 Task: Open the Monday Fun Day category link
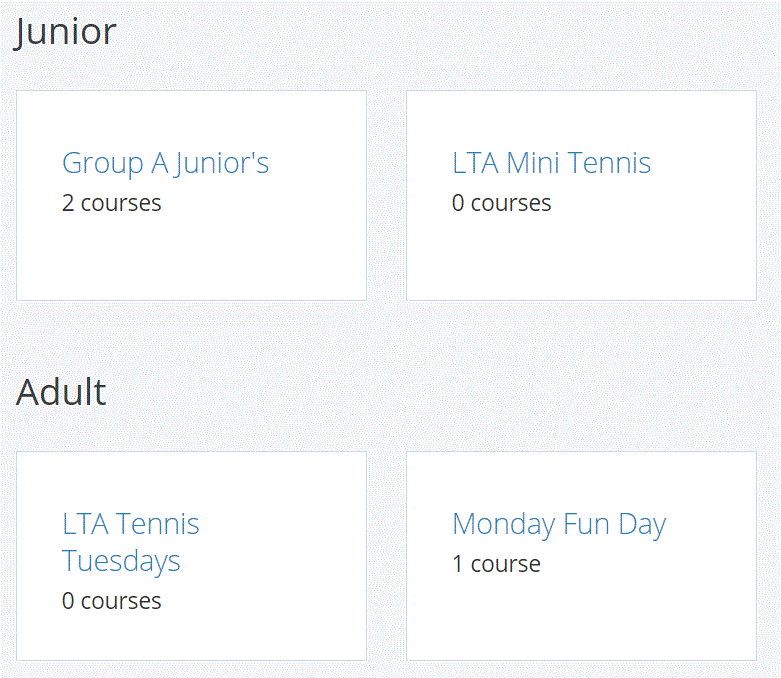pos(558,524)
